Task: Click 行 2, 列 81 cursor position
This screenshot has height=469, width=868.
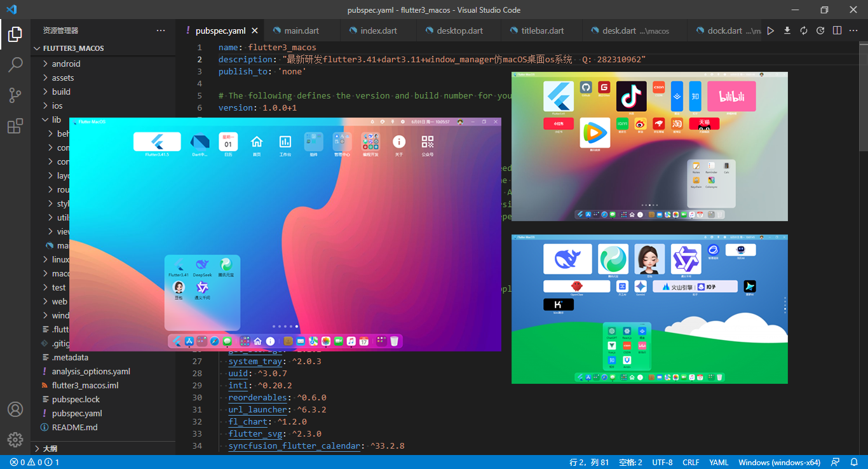Action: [589, 462]
